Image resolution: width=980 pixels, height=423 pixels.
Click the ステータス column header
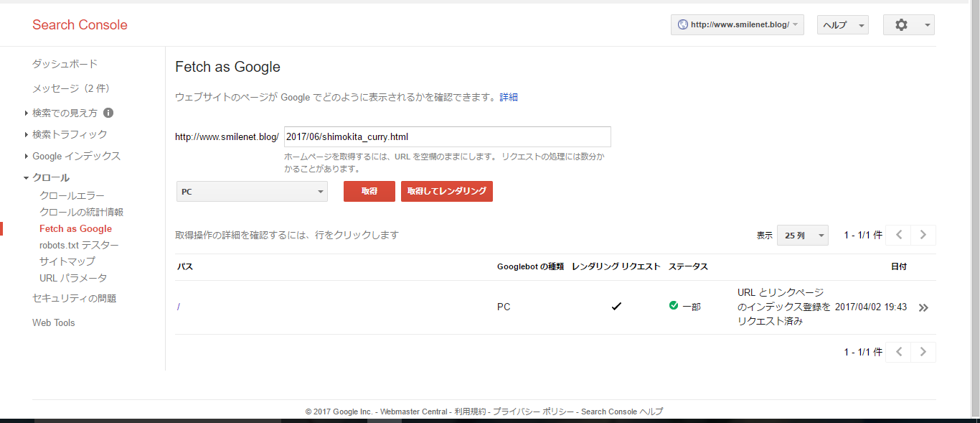click(x=689, y=266)
